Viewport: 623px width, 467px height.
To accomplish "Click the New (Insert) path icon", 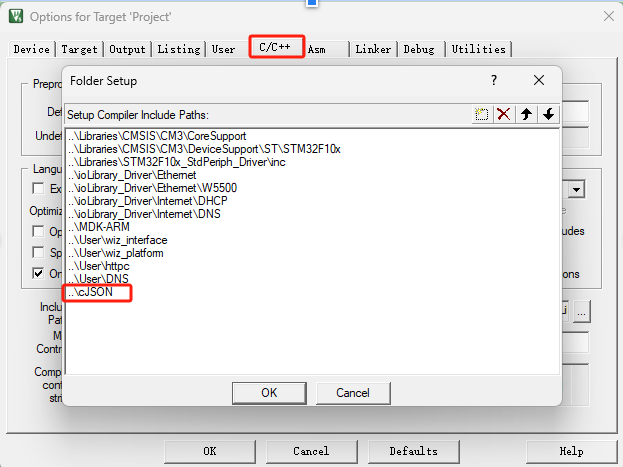I will click(x=482, y=114).
